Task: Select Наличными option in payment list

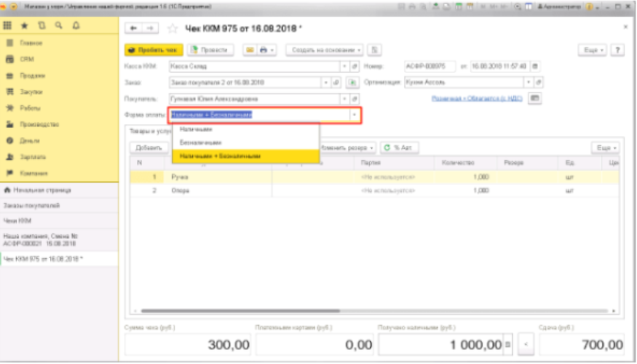Action: click(x=196, y=130)
